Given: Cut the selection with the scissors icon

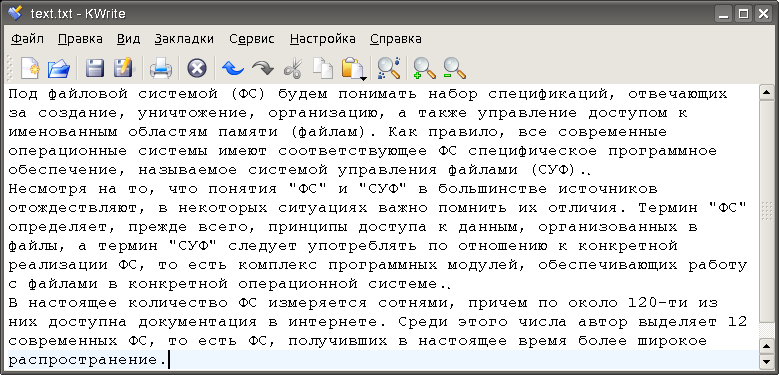Looking at the screenshot, I should tap(293, 68).
